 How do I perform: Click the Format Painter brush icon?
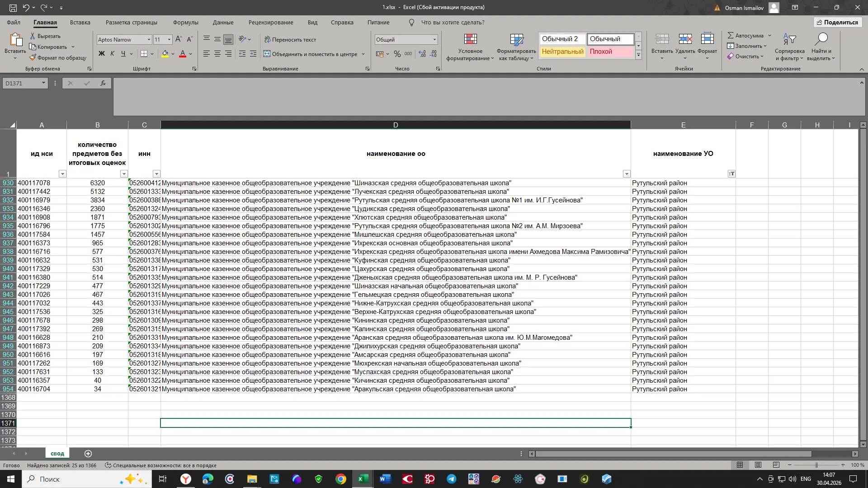pyautogui.click(x=33, y=57)
